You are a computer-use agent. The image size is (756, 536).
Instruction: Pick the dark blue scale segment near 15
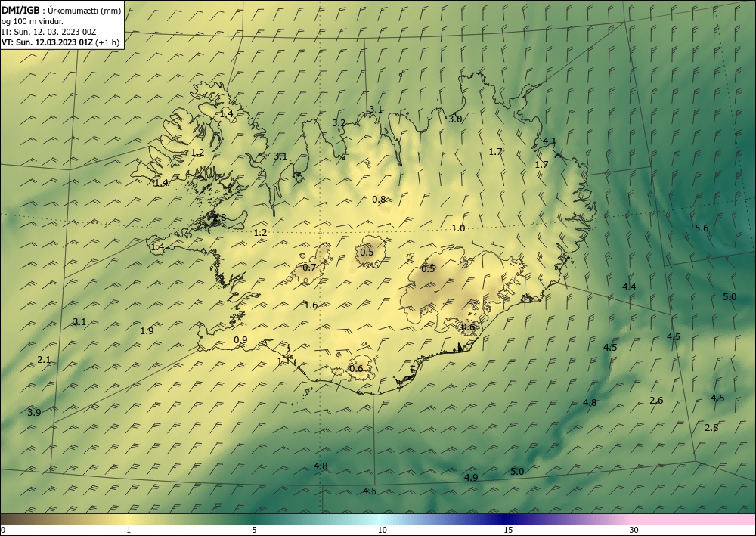[507, 519]
